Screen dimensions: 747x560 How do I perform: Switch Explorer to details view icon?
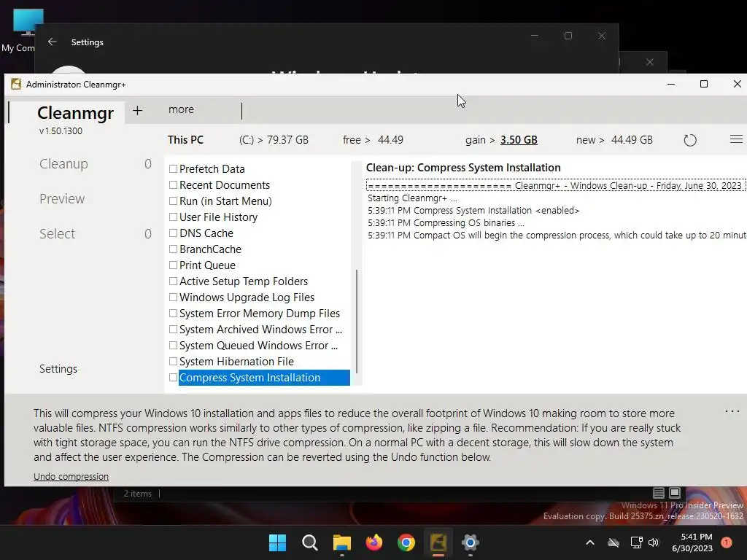pyautogui.click(x=659, y=493)
